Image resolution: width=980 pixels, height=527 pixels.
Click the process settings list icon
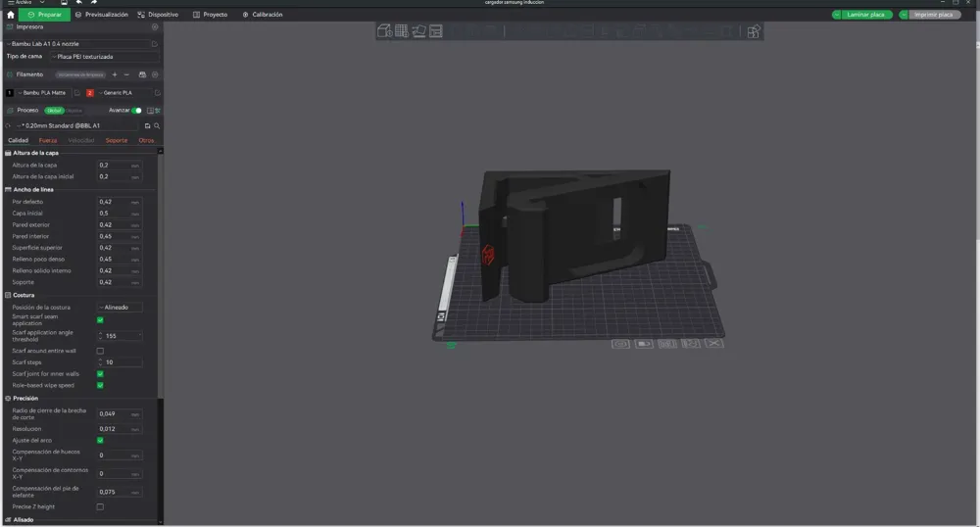pos(150,111)
